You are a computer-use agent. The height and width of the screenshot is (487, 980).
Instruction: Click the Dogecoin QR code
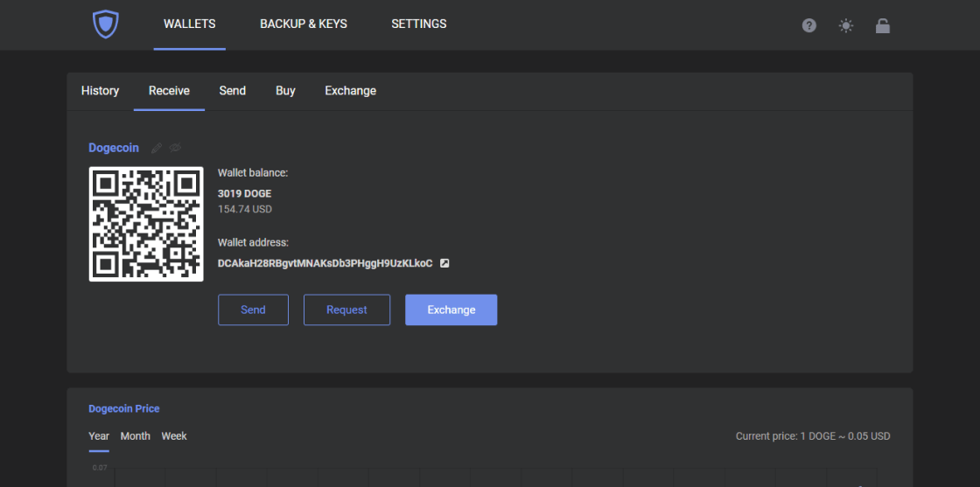click(x=146, y=224)
